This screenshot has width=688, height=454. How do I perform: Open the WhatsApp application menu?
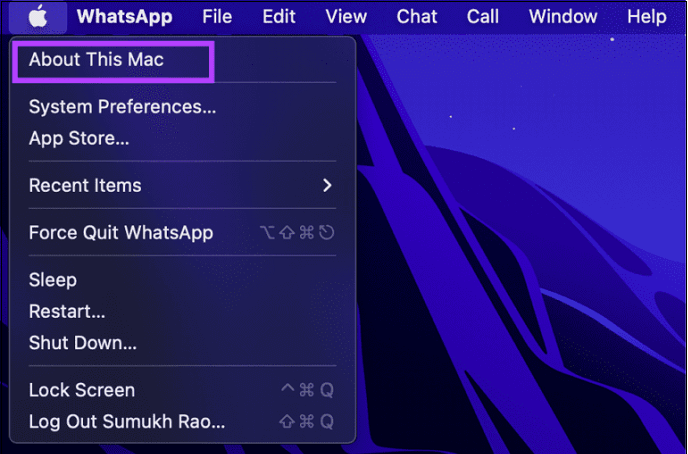(x=125, y=17)
